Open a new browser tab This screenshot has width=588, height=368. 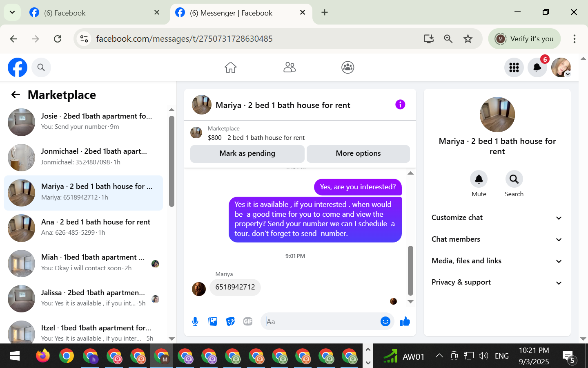coord(325,12)
